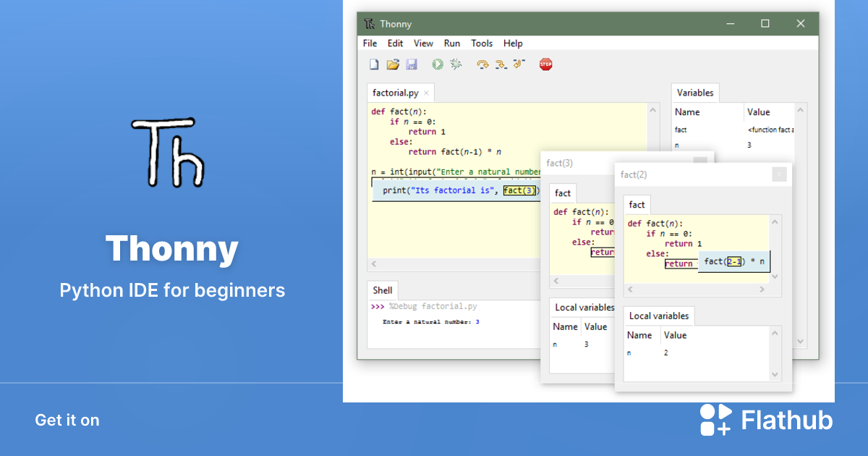Open the Run menu

452,43
